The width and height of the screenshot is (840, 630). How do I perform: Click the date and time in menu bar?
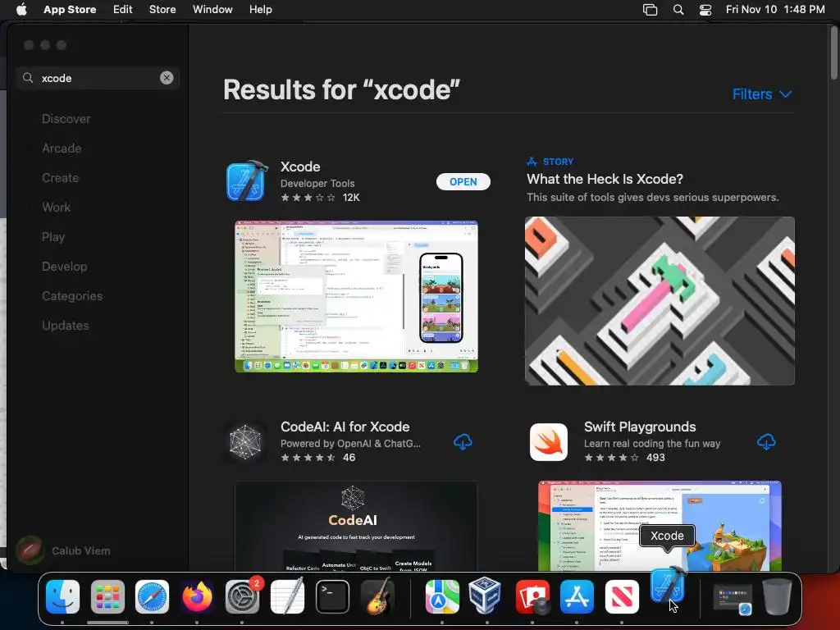tap(775, 9)
